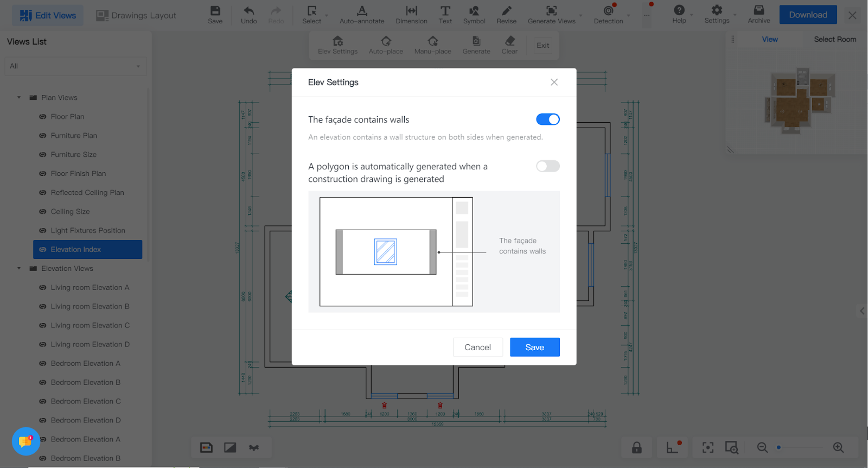This screenshot has height=468, width=868.
Task: Click the Archive icon
Action: pyautogui.click(x=758, y=11)
